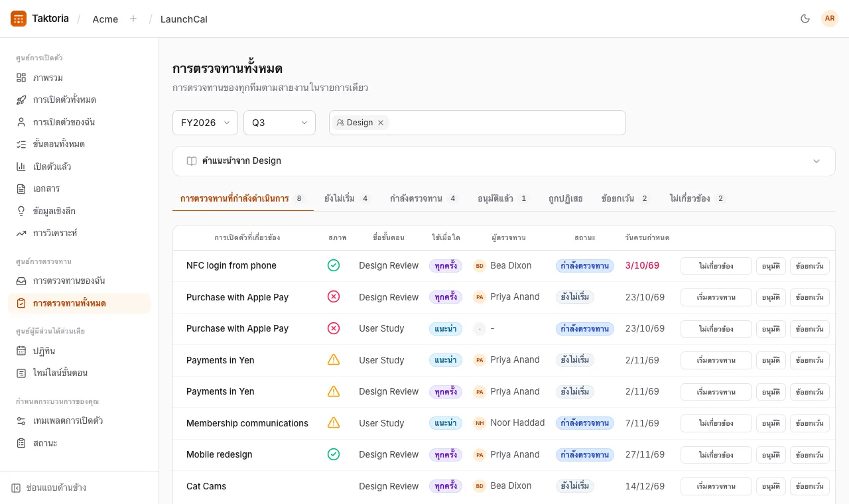The height and width of the screenshot is (504, 849).
Task: Open เอกสาร documents item
Action: [80, 188]
